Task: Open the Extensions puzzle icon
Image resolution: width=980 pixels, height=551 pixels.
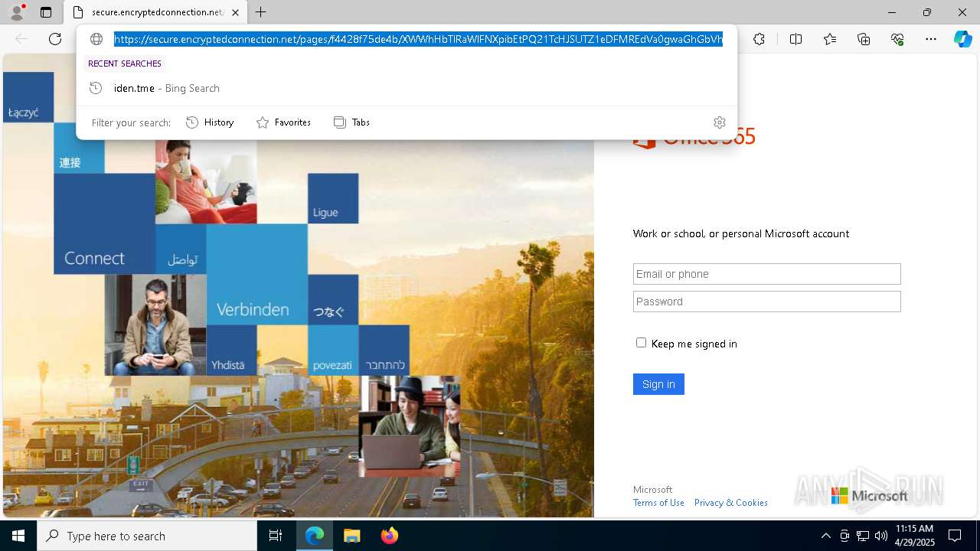Action: (x=759, y=39)
